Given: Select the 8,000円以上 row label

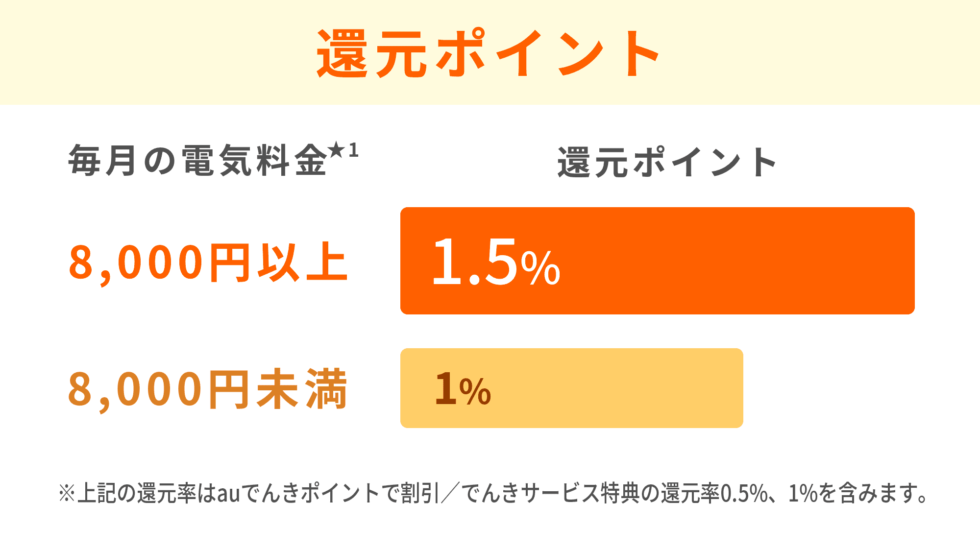Looking at the screenshot, I should (x=208, y=263).
